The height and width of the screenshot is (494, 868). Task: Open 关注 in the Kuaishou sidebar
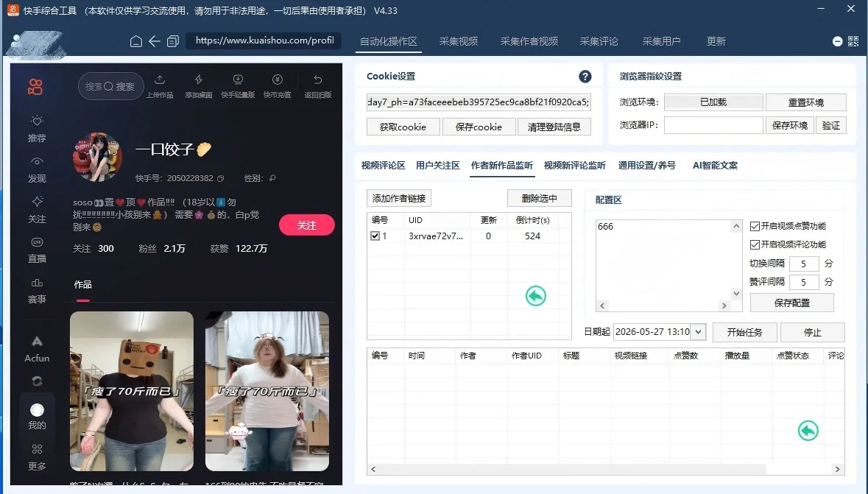coord(37,210)
